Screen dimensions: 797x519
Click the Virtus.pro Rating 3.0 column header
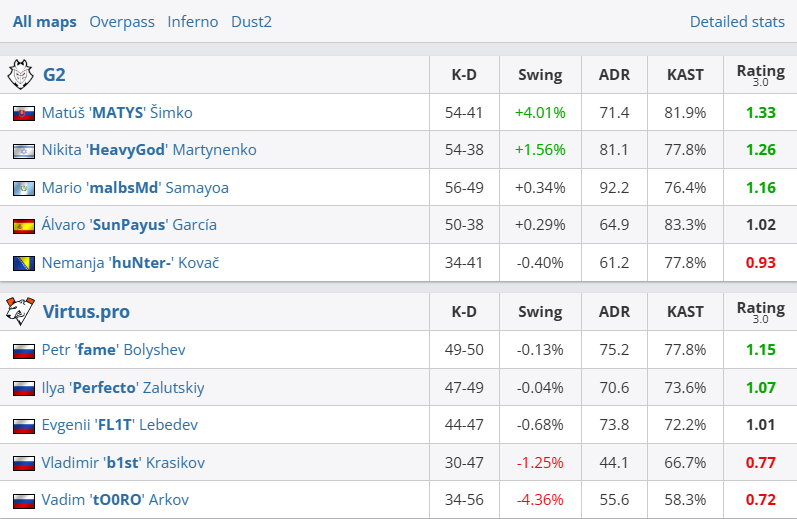point(760,312)
